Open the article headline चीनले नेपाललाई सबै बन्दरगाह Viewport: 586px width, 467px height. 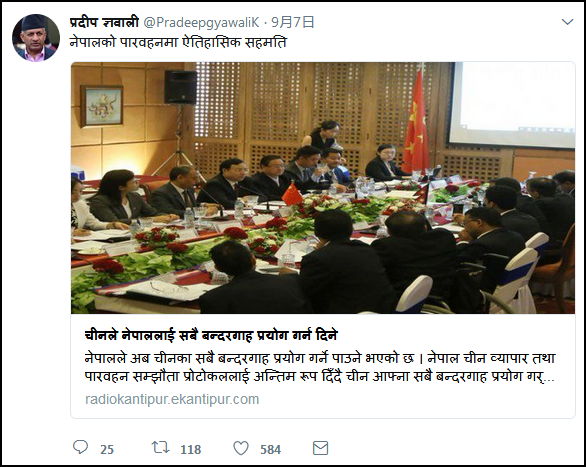[x=211, y=335]
